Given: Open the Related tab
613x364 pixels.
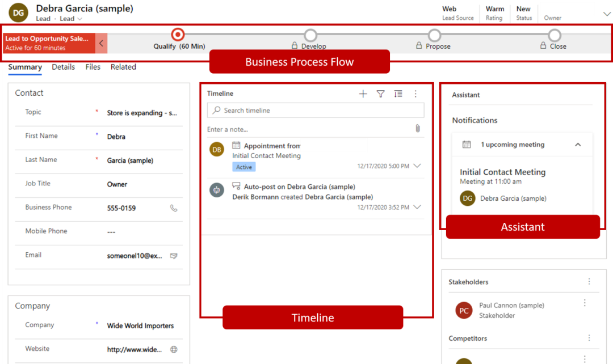Looking at the screenshot, I should point(123,67).
